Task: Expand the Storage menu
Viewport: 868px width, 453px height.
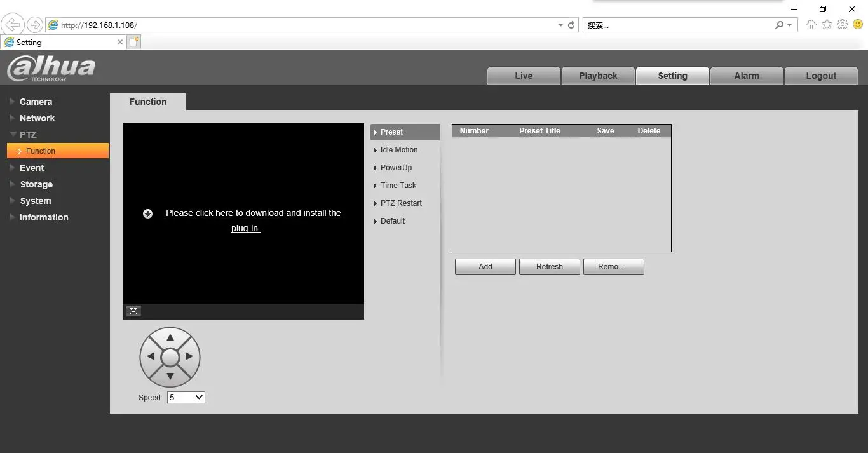Action: tap(36, 184)
